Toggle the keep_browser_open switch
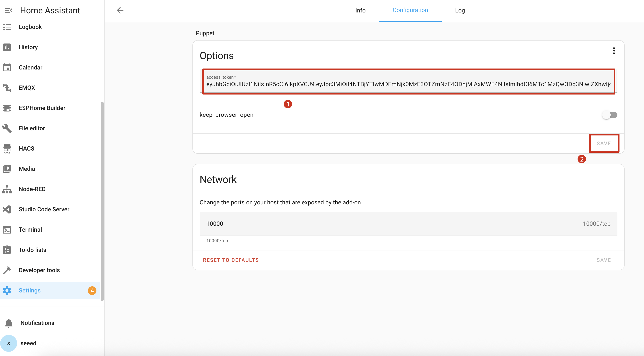 pos(609,115)
